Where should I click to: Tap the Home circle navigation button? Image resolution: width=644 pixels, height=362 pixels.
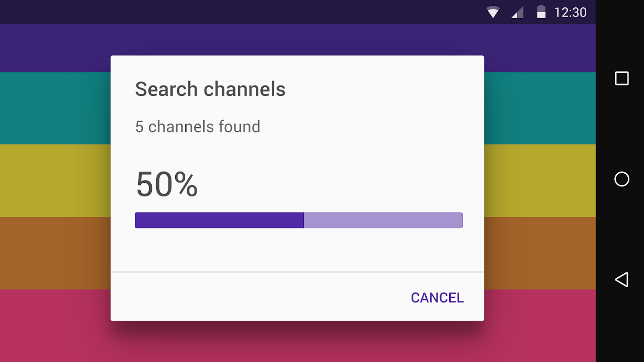(622, 179)
